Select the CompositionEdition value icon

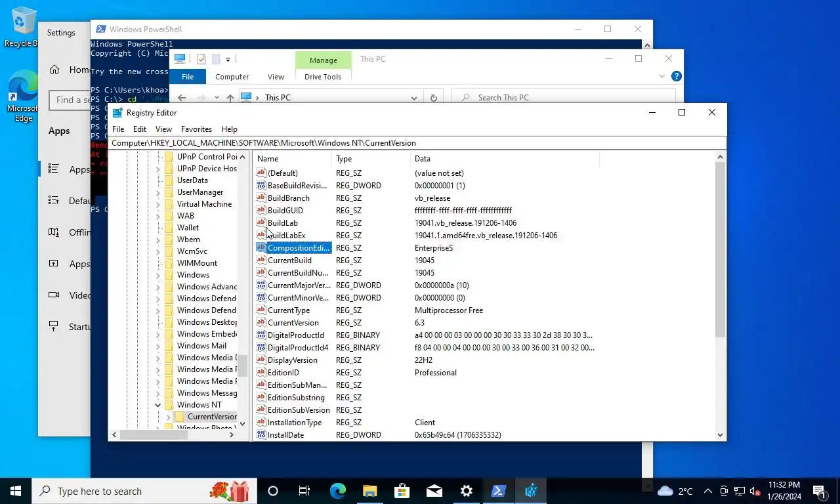pos(261,248)
